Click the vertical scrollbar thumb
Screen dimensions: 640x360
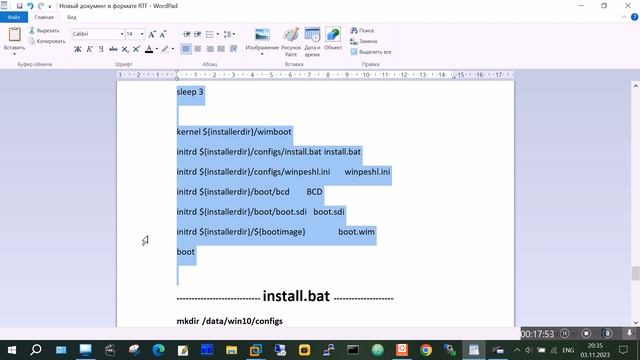[635, 273]
